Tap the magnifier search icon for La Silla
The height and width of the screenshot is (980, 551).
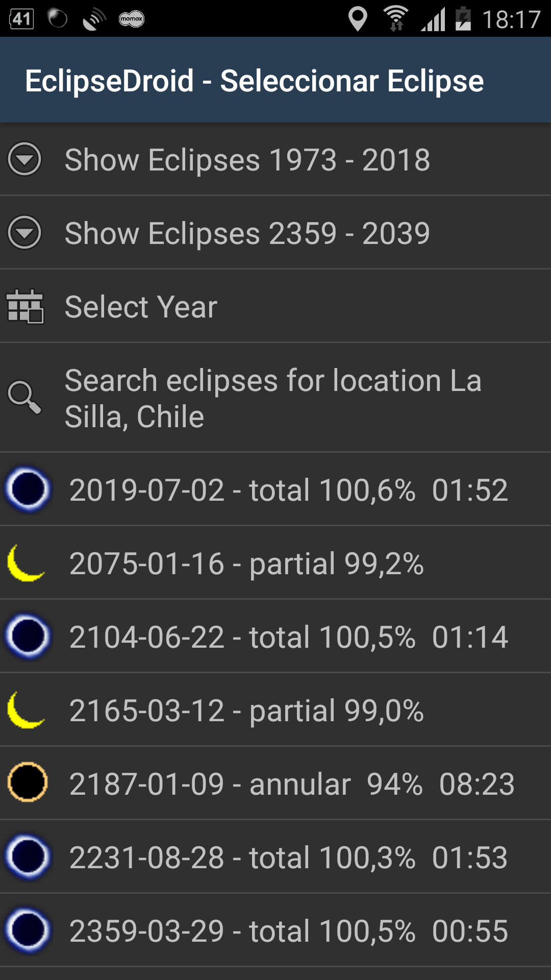pos(24,397)
